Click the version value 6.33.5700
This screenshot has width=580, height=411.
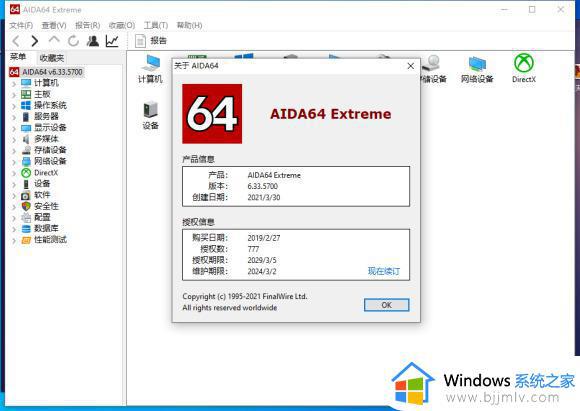263,186
